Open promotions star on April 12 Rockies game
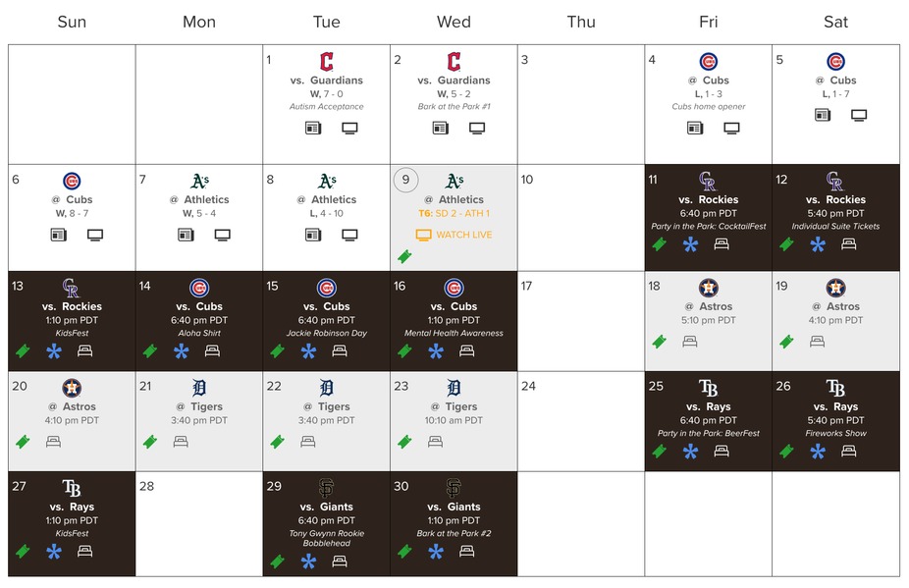 click(x=818, y=243)
